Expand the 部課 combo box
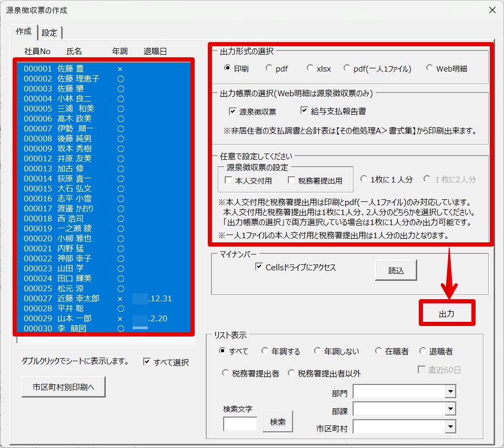Image resolution: width=504 pixels, height=448 pixels. pyautogui.click(x=450, y=409)
